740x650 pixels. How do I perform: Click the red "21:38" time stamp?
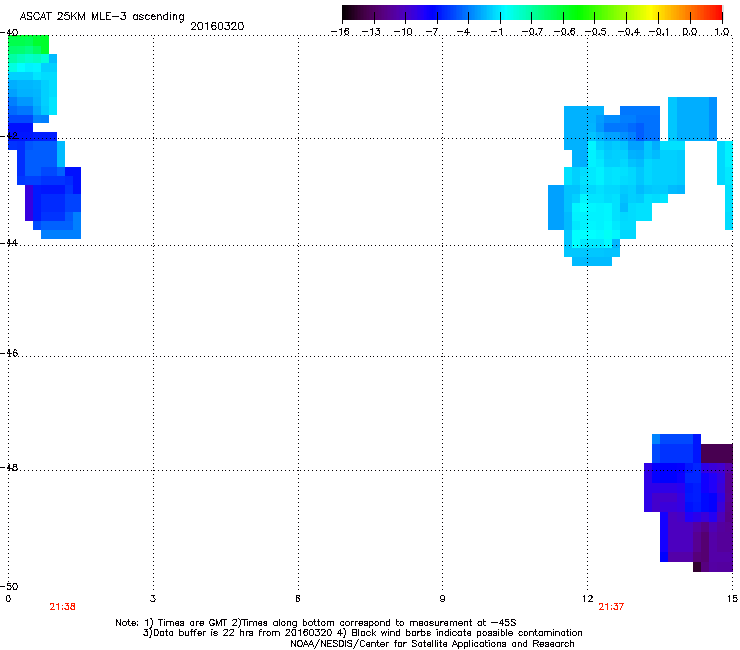[62, 607]
